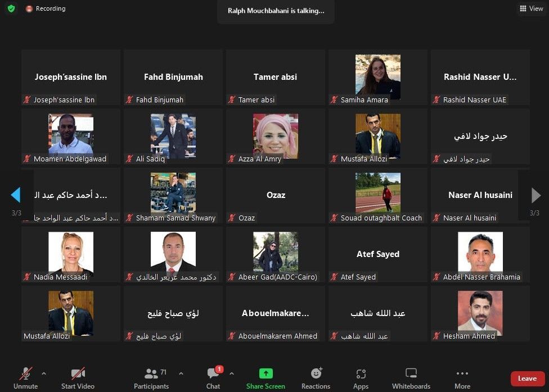Expand audio options arrow beside Unmute
The height and width of the screenshot is (392, 549).
point(44,373)
